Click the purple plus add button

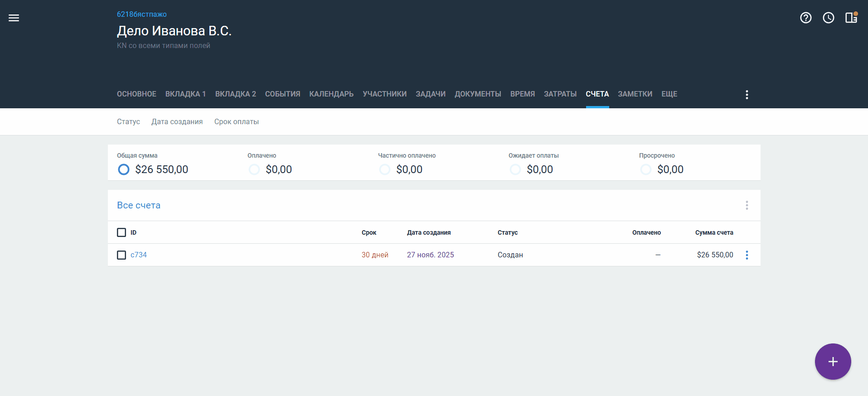click(x=833, y=362)
